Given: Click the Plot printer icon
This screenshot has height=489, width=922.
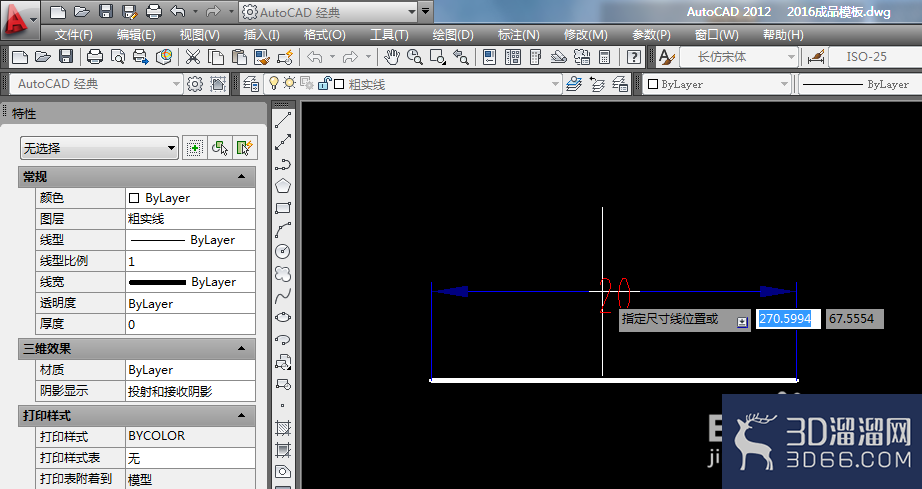Looking at the screenshot, I should pos(95,57).
